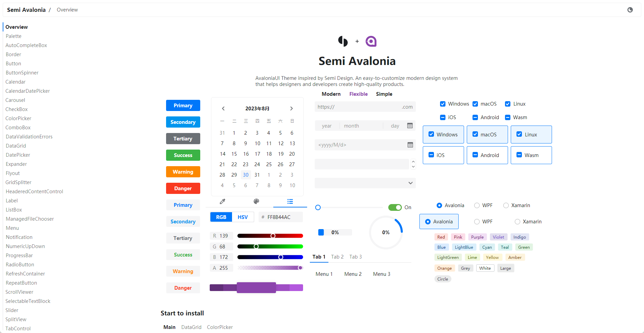Click the purple Avalonia logo
The height and width of the screenshot is (333, 644).
(x=371, y=41)
